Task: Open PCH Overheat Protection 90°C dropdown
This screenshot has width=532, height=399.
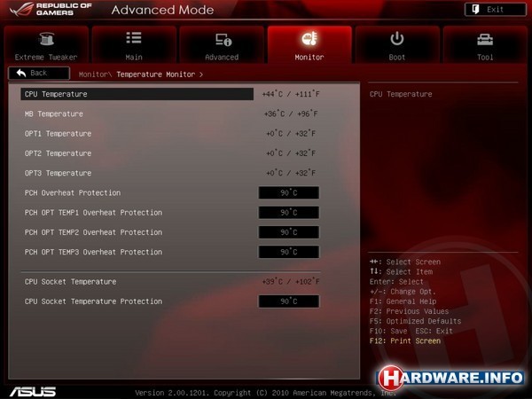Action: (289, 192)
